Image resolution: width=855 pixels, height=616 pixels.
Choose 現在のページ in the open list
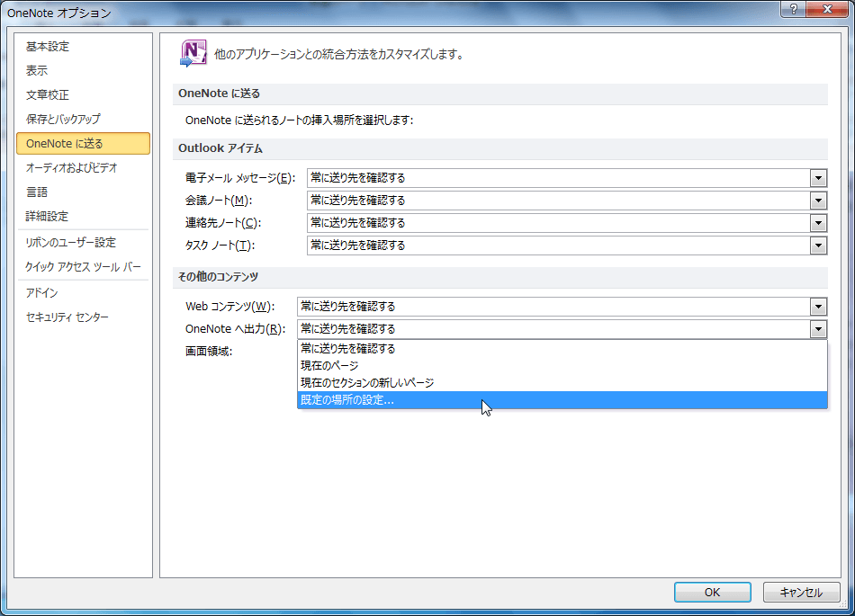[562, 365]
